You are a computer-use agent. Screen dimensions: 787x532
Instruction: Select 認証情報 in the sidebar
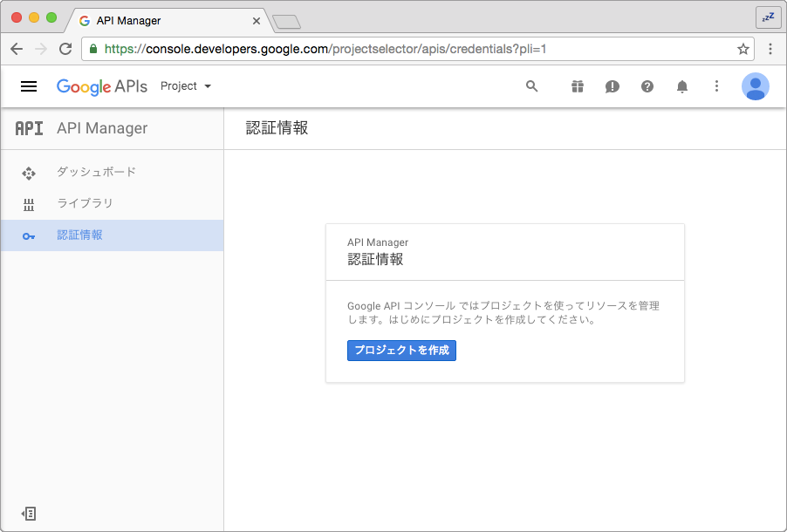click(113, 235)
